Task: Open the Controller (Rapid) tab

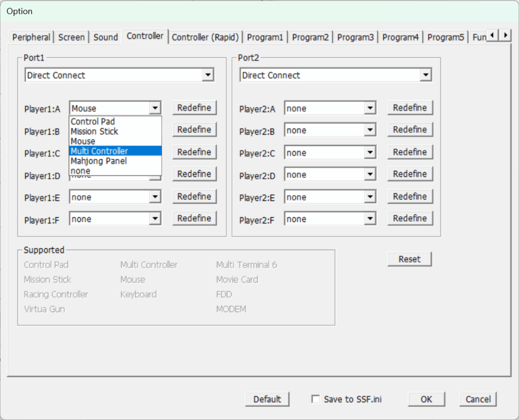Action: click(205, 37)
